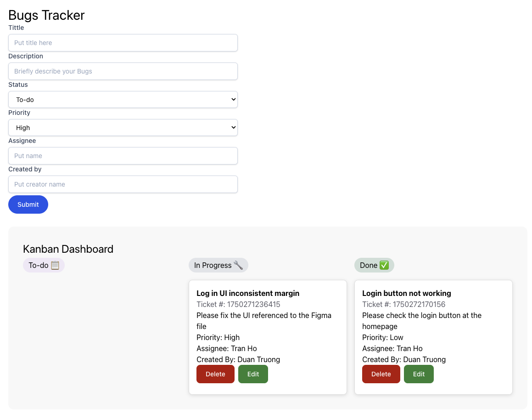This screenshot has height=420, width=532.
Task: Click the Login button not working card title
Action: click(x=407, y=293)
